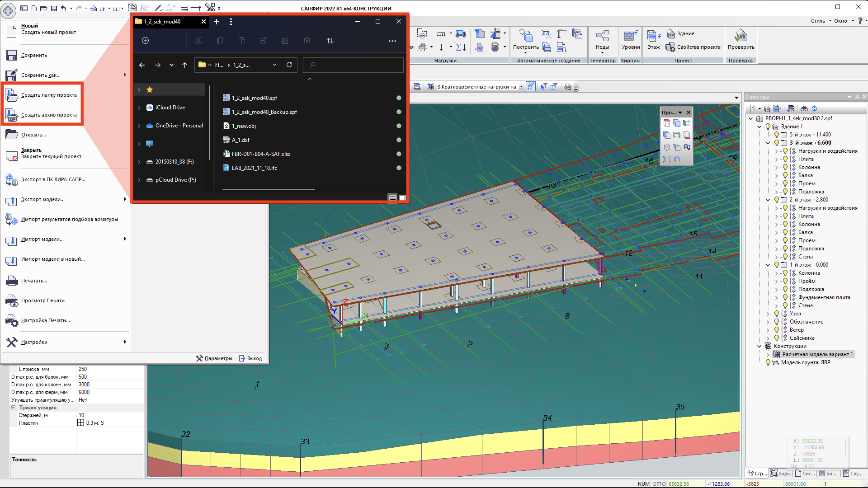Image resolution: width=868 pixels, height=488 pixels.
Task: Toggle lightbulb visibility of 5-й этаж +11.400
Action: [x=777, y=135]
